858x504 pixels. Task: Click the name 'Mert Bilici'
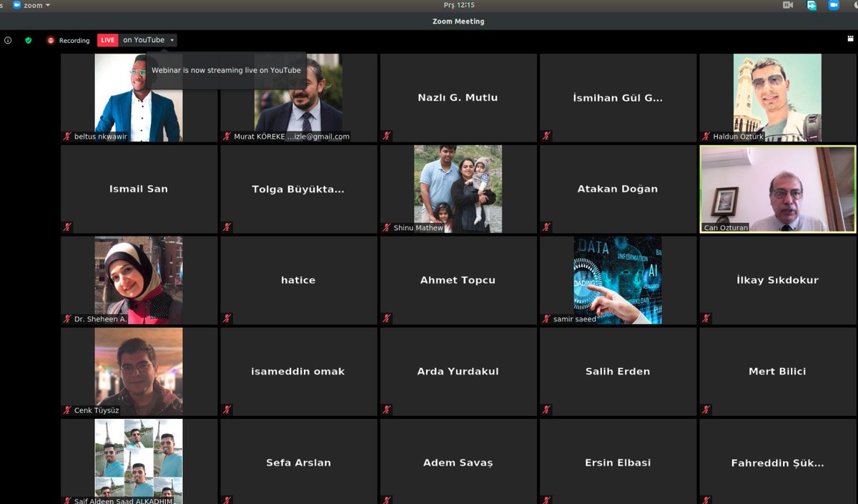point(777,372)
